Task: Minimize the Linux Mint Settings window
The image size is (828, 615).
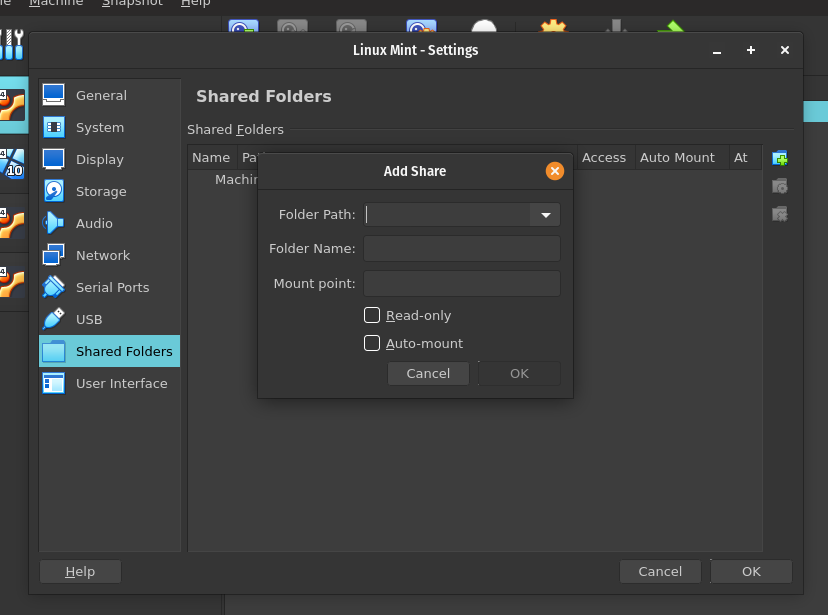Action: pos(717,50)
